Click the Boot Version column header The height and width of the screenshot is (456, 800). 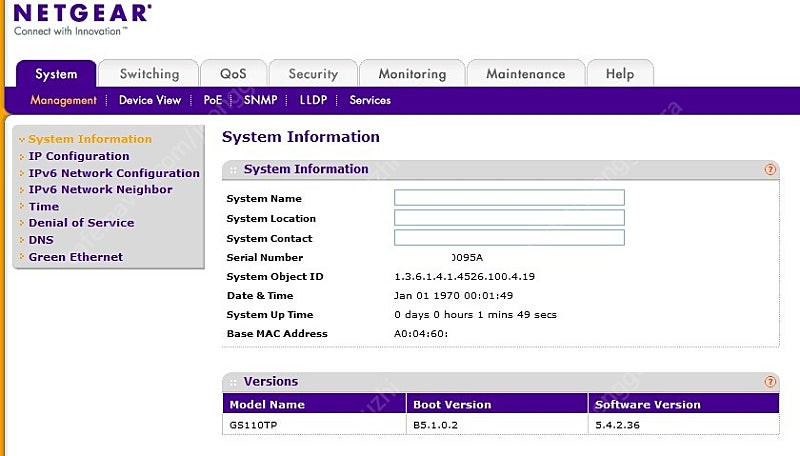point(497,404)
